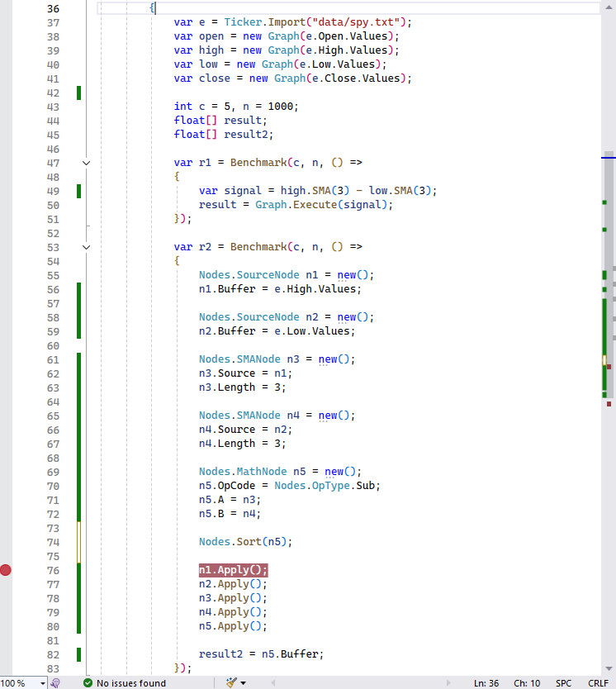
Task: Click line number 36 in the margin
Action: 53,9
